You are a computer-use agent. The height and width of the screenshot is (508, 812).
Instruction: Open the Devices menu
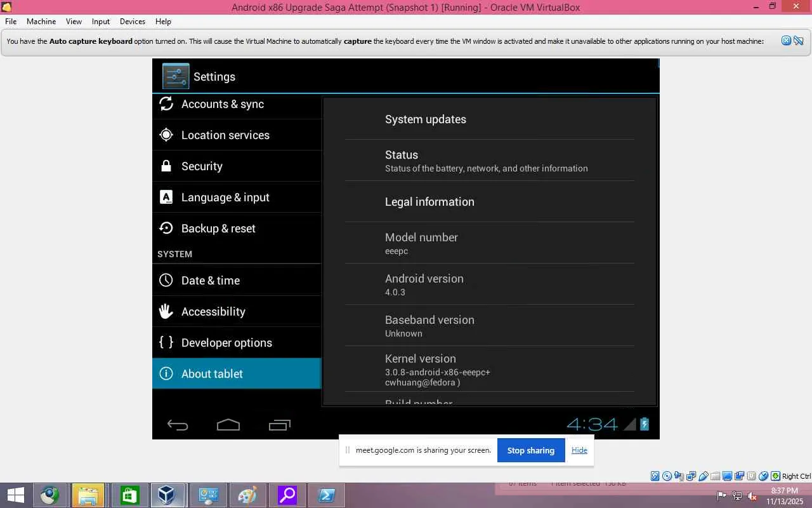point(133,21)
